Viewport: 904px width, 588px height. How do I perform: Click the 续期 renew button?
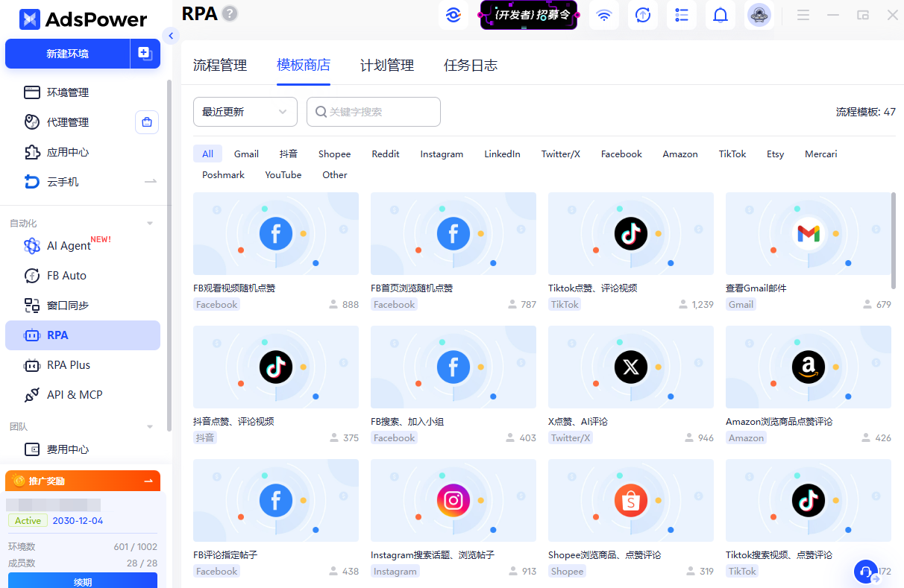(83, 581)
